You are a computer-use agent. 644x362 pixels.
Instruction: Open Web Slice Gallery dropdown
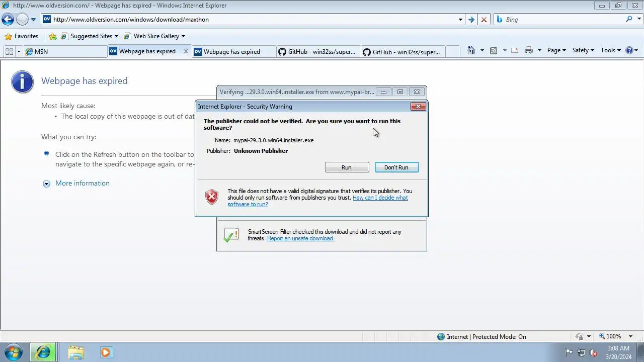point(154,36)
